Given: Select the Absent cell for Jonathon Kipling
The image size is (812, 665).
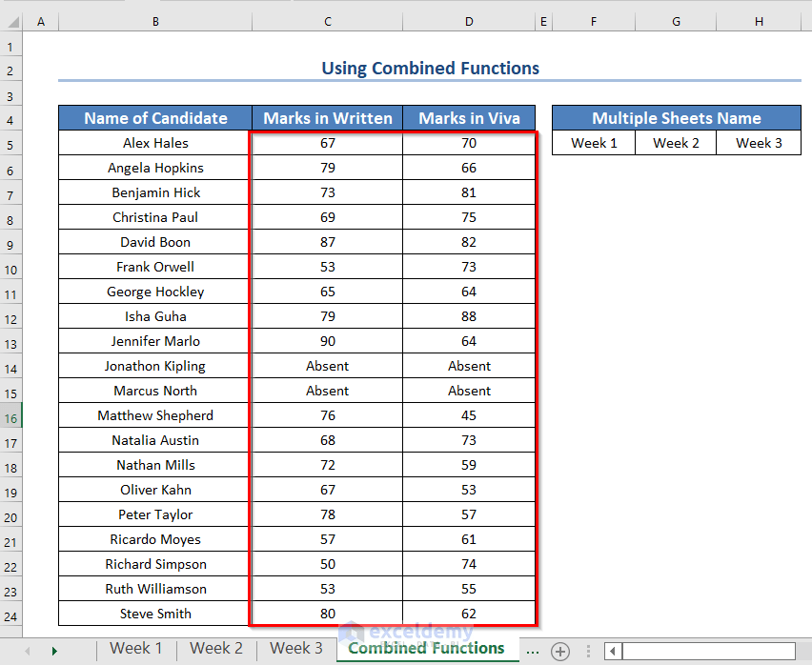Looking at the screenshot, I should pos(327,366).
